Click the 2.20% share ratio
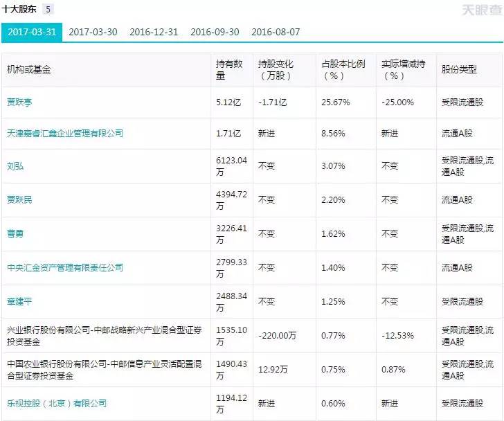Screen dimensions: 504x421 click(x=333, y=200)
